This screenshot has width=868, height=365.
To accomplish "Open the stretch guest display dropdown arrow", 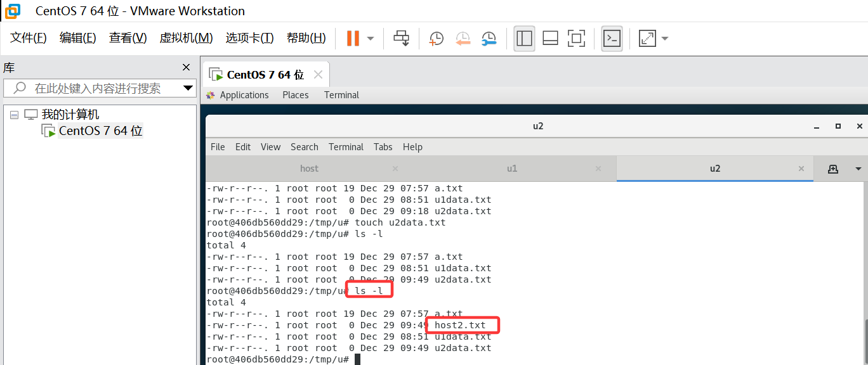I will [664, 38].
